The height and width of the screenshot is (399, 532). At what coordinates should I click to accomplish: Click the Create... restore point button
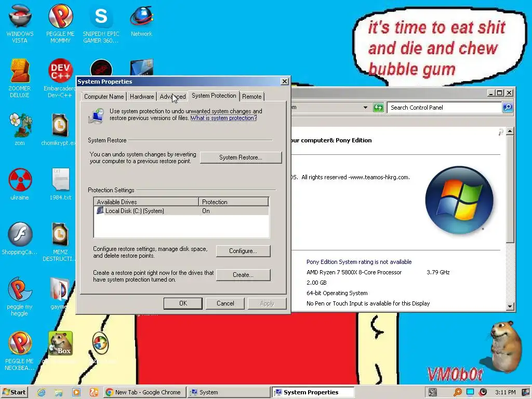[x=243, y=275]
